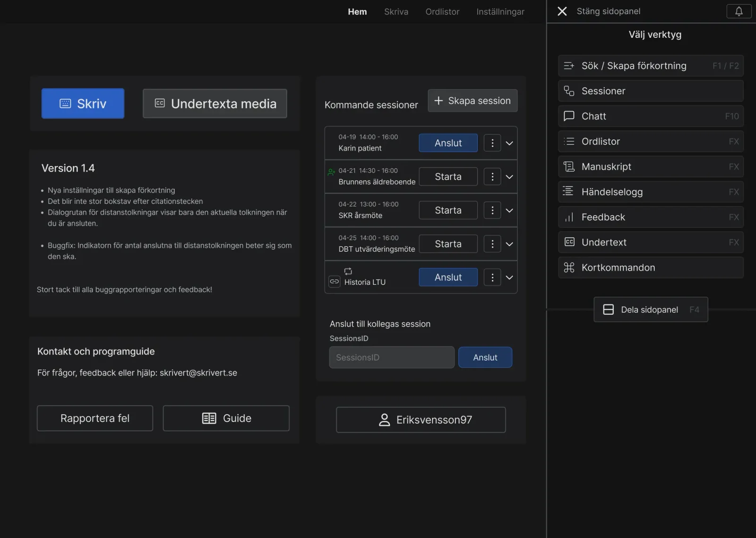This screenshot has width=756, height=538.
Task: Expand the DBT utvärderingsmöte session row
Action: (509, 244)
